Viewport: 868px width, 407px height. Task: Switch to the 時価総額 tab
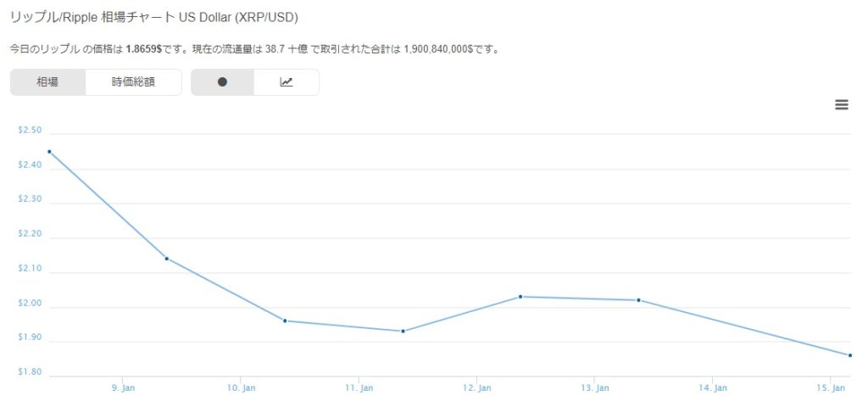(x=133, y=82)
